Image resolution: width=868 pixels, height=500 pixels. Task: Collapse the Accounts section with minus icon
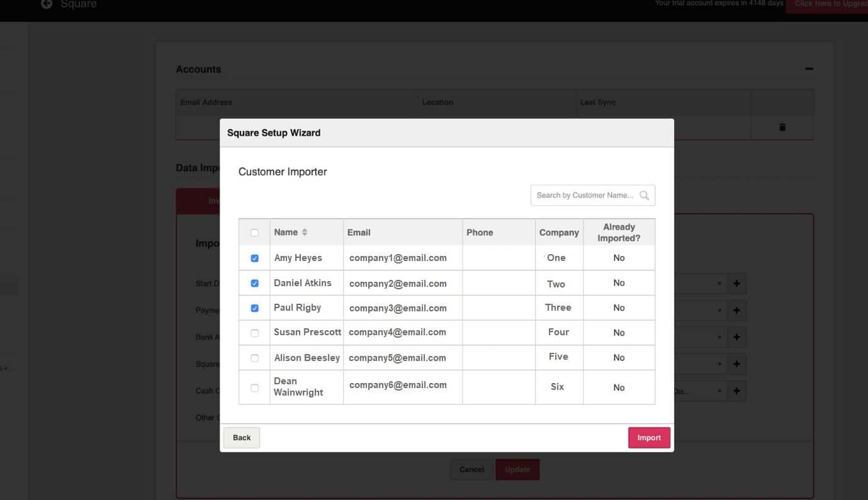pyautogui.click(x=809, y=69)
